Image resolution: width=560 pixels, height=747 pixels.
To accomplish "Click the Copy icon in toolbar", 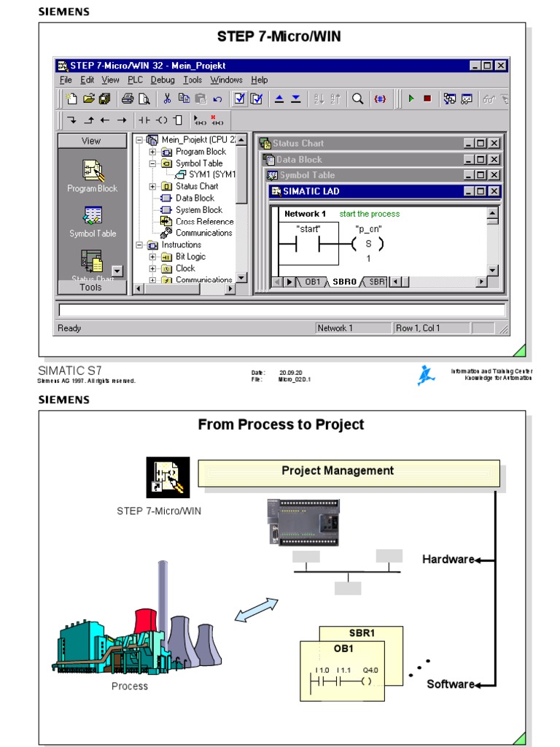I will click(184, 98).
